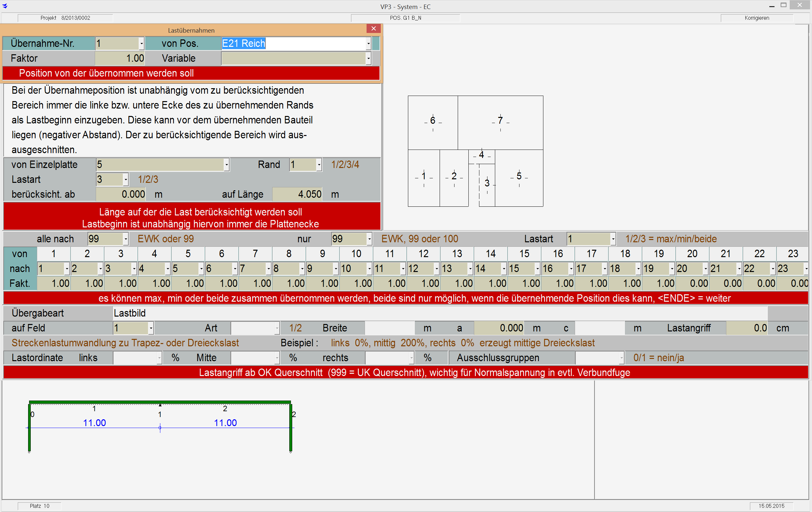Click the app icon in title bar
This screenshot has height=512, width=812.
5,6
